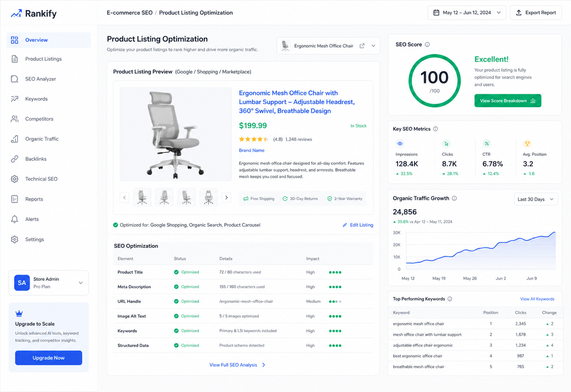Click the Technical SEO gear icon
Image resolution: width=571 pixels, height=392 pixels.
14,179
